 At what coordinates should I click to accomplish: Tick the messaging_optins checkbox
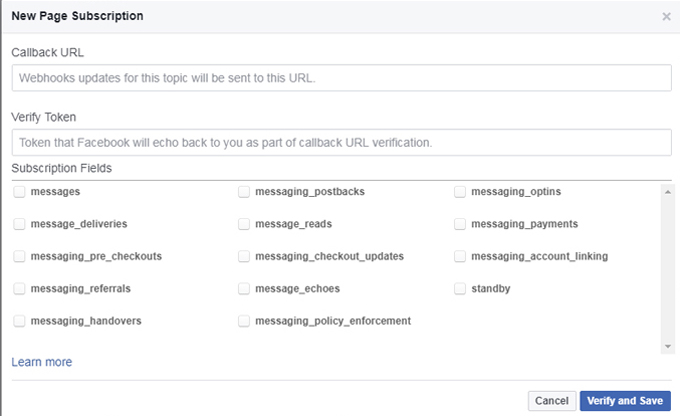(460, 192)
